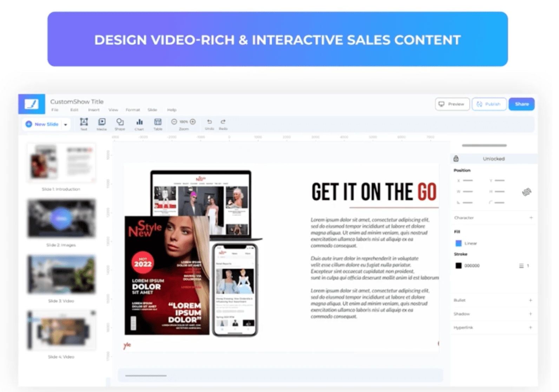Open the Format menu
This screenshot has height=392, width=559.
(x=133, y=110)
